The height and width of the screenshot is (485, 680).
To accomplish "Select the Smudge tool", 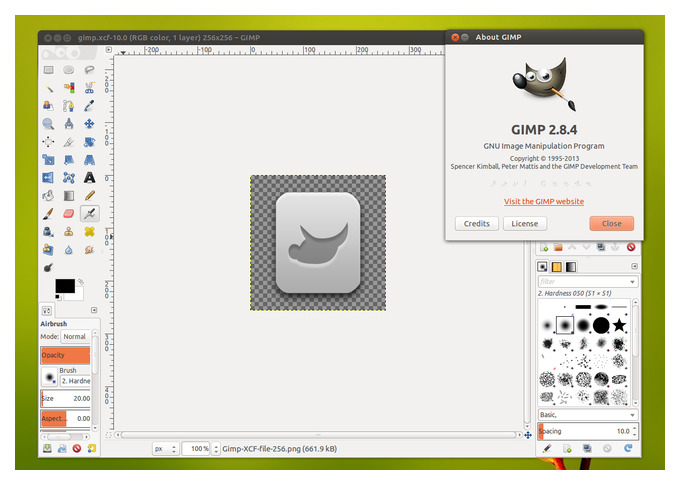I will (89, 249).
